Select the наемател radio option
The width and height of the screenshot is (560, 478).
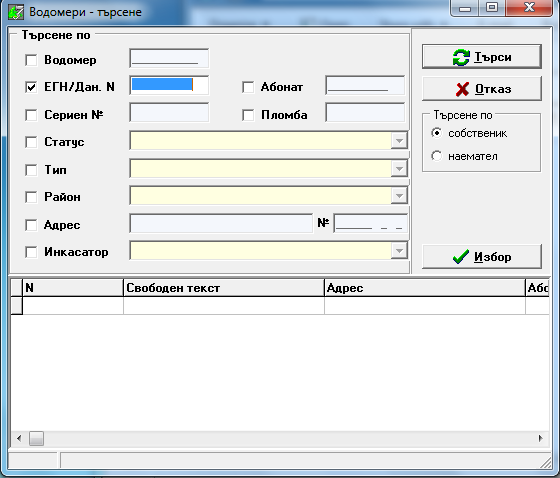pos(436,156)
